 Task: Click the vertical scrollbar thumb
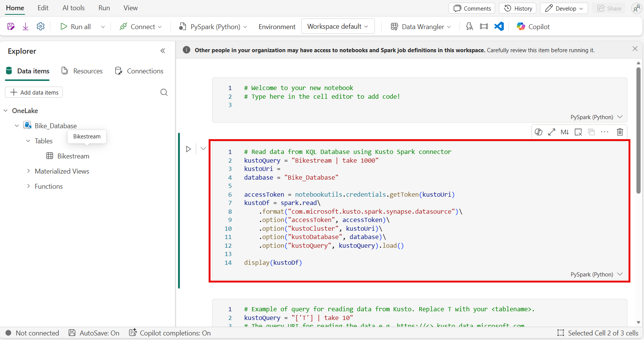pyautogui.click(x=638, y=130)
